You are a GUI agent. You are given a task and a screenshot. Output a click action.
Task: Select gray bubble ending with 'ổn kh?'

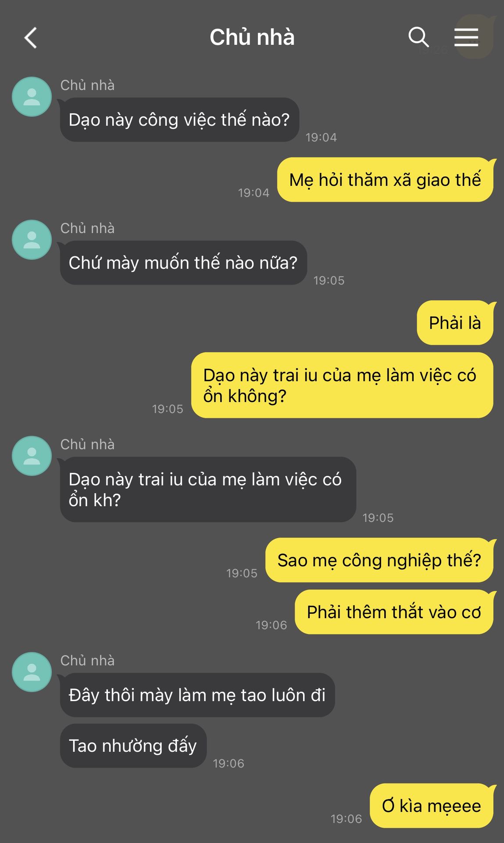click(x=208, y=490)
